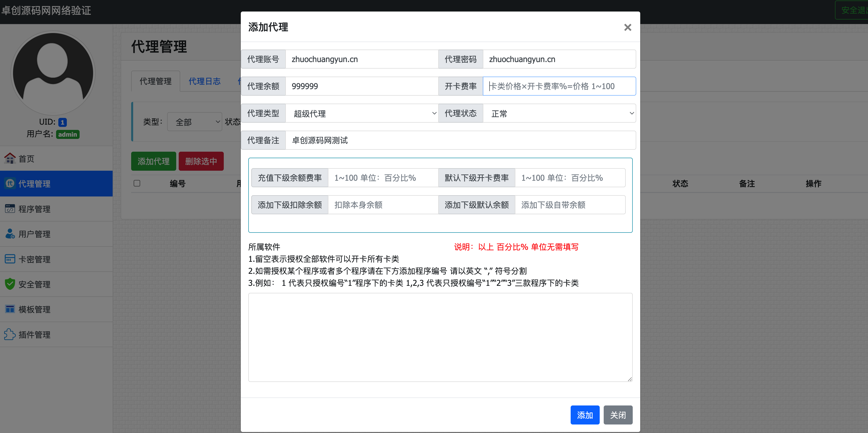Image resolution: width=868 pixels, height=433 pixels.
Task: Click the gray 关闭 button
Action: click(618, 415)
